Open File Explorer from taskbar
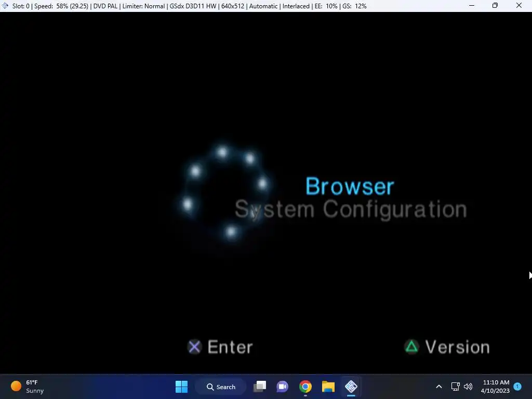Viewport: 532px width, 399px height. point(328,387)
